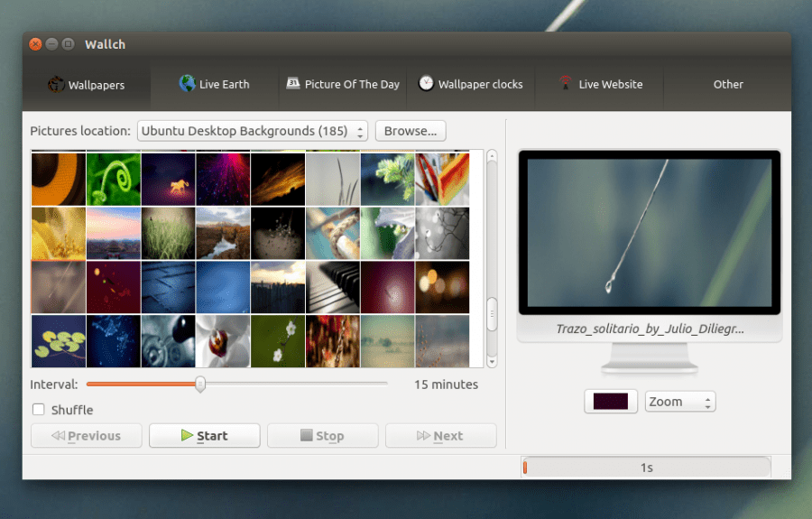Select the glowing horse wallpaper thumbnail

pos(169,180)
